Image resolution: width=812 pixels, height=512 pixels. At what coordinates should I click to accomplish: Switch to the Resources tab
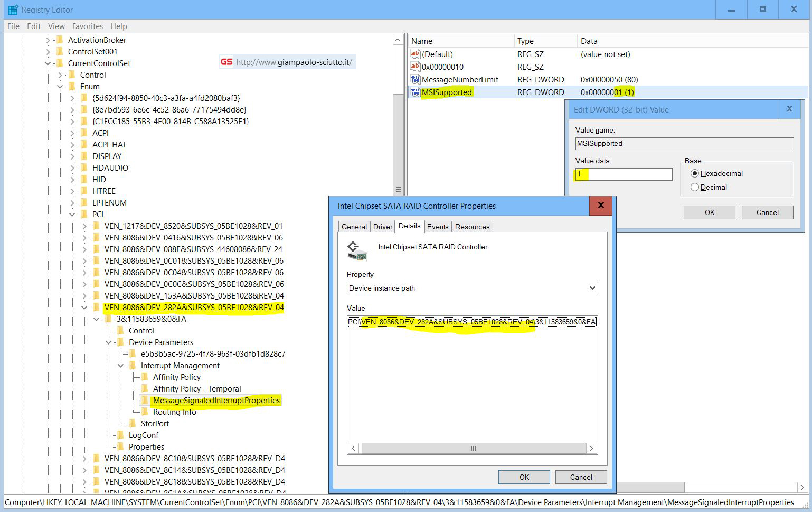pyautogui.click(x=473, y=226)
